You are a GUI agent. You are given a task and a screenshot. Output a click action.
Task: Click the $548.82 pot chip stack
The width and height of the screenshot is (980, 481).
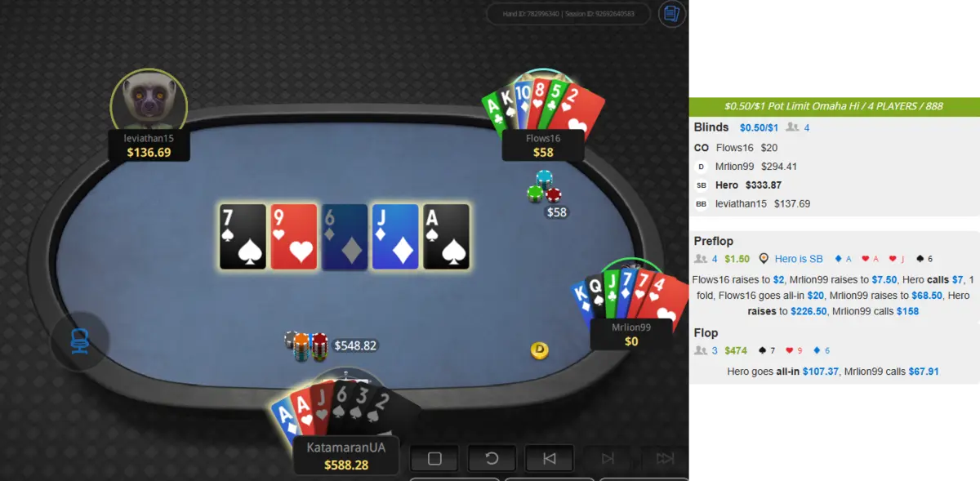click(306, 346)
